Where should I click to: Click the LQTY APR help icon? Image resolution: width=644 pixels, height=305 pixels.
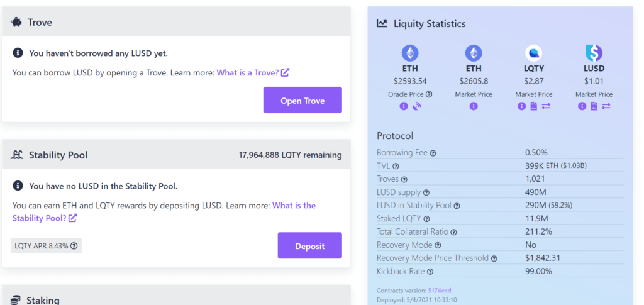coord(74,246)
